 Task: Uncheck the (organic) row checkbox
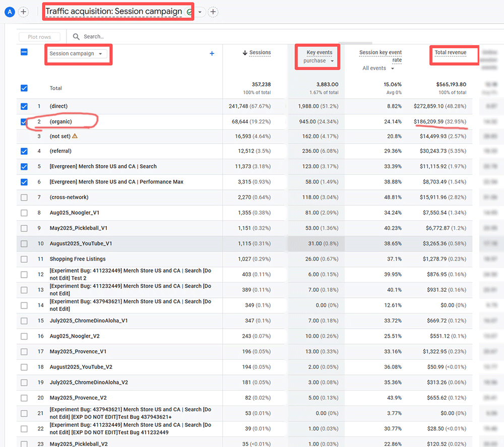24,122
